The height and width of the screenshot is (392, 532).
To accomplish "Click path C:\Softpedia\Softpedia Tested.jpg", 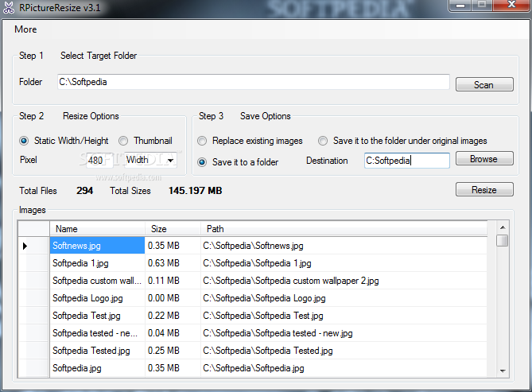I will pyautogui.click(x=344, y=351).
